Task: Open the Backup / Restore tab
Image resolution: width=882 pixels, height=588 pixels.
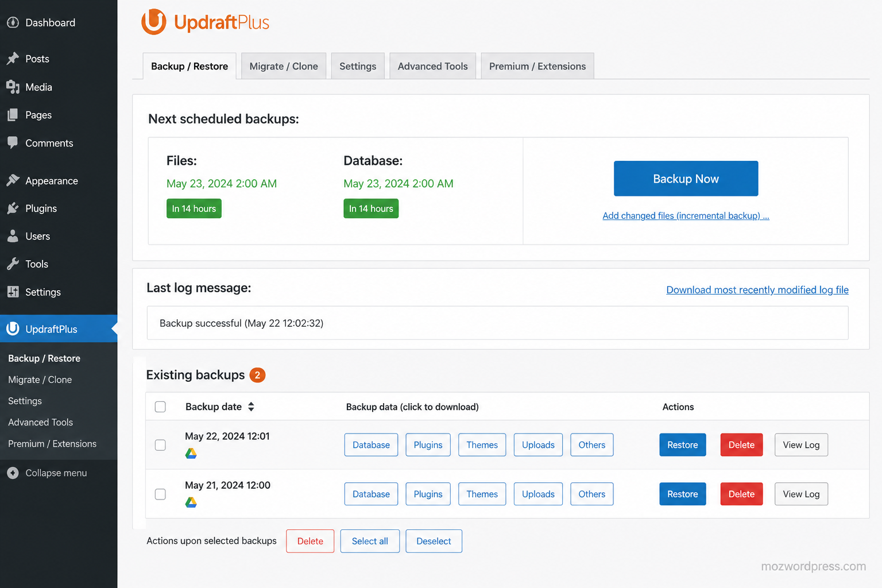Action: pos(189,66)
